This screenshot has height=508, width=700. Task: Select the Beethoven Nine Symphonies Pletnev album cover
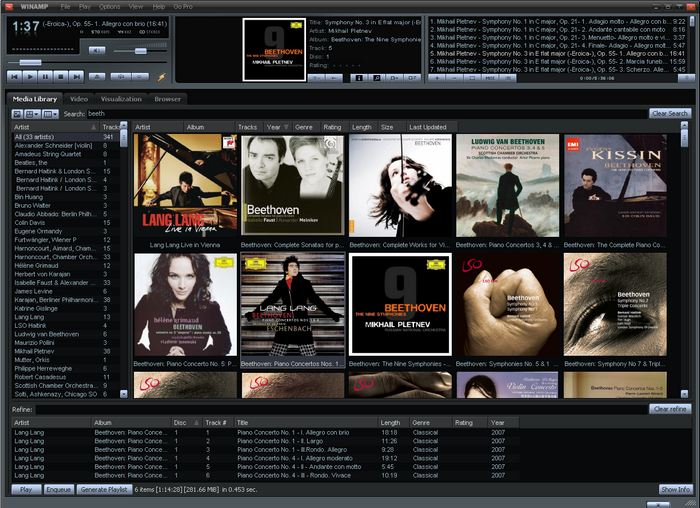click(x=400, y=304)
